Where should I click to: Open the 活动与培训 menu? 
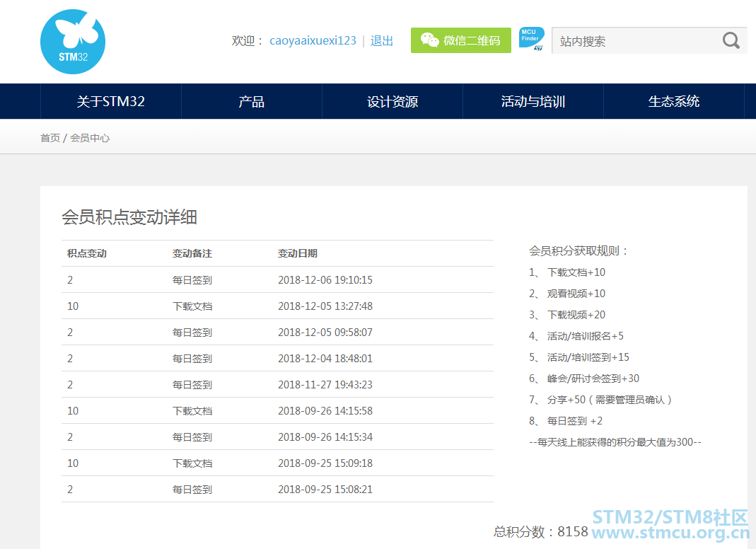[x=533, y=101]
